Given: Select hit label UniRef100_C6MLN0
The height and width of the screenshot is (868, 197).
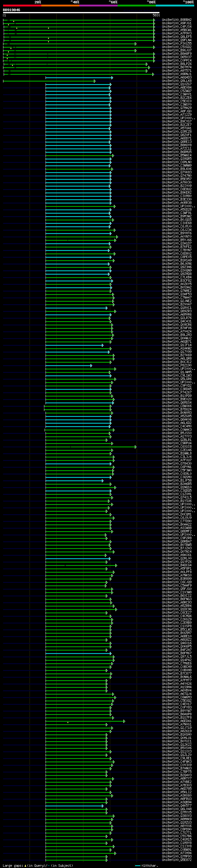Looking at the screenshot, I should click(177, 162).
